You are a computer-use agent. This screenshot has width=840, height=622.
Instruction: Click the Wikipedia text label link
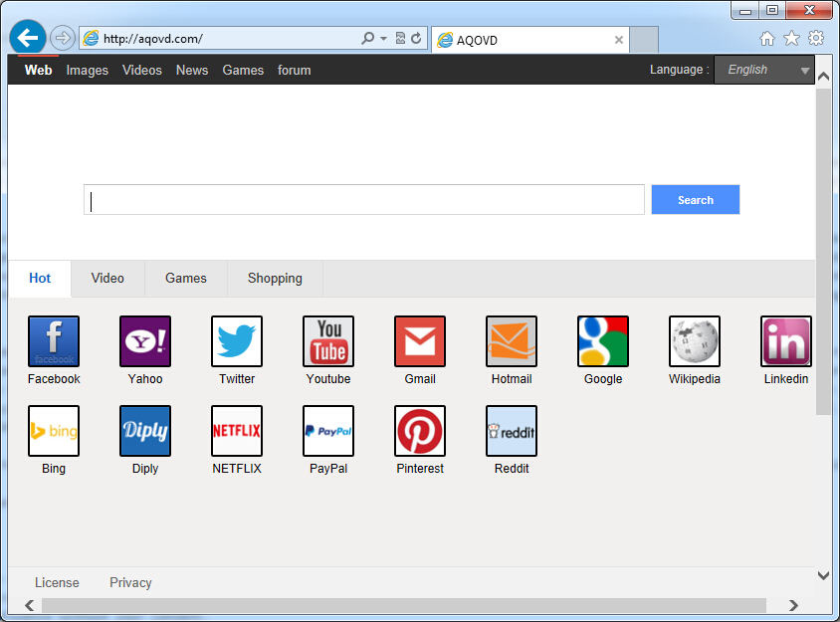click(x=695, y=379)
